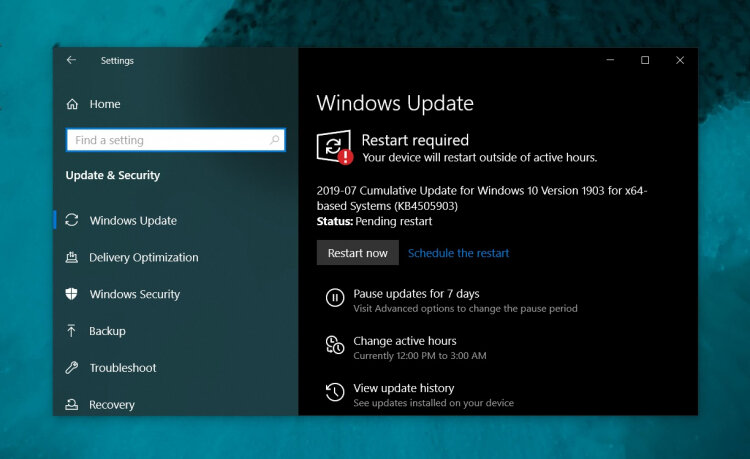Click the Windows Update page title
750x459 pixels.
click(395, 103)
